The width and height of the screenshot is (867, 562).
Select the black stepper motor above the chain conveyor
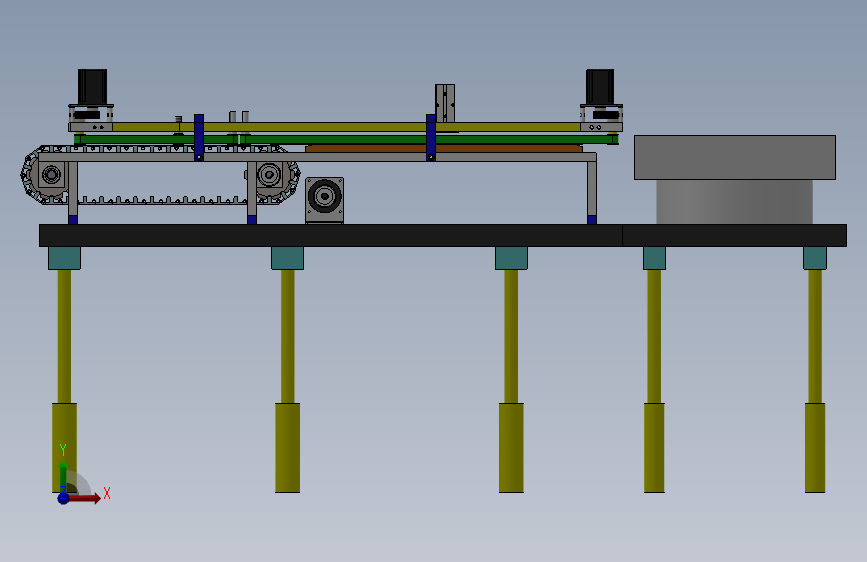coord(92,87)
